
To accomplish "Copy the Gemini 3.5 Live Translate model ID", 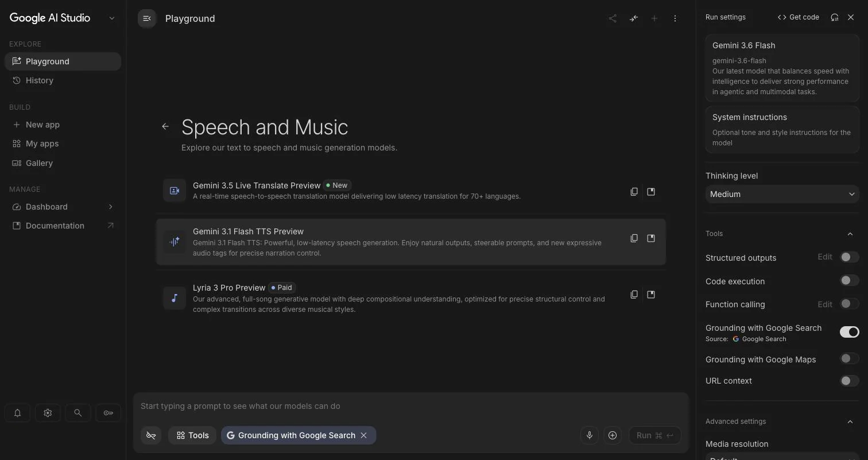I will tap(634, 192).
